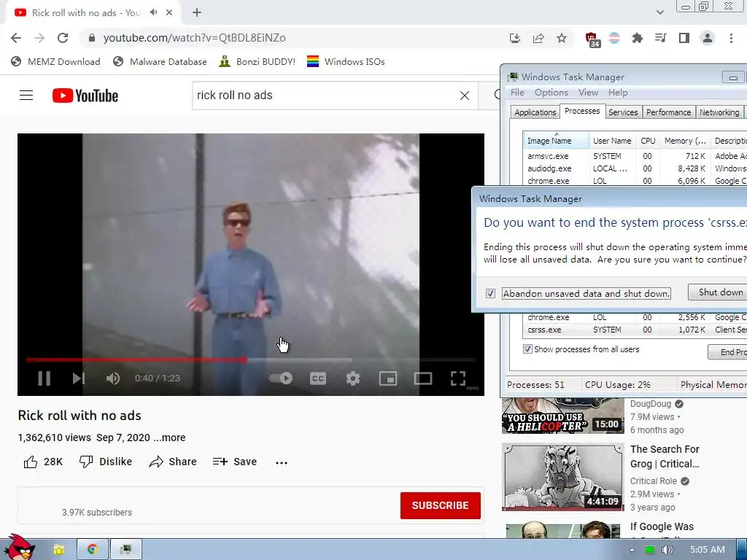Open Task Manager View menu
The width and height of the screenshot is (747, 560).
pos(588,93)
